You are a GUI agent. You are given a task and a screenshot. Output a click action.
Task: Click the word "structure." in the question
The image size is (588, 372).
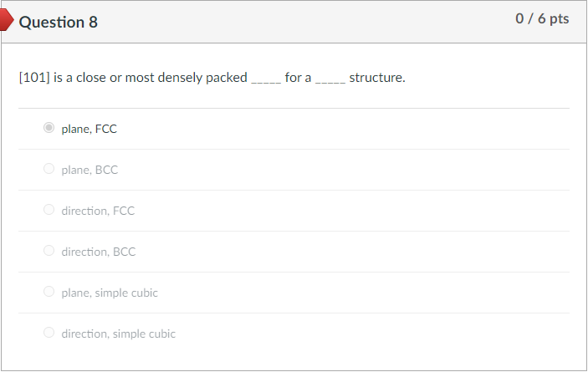pos(377,78)
